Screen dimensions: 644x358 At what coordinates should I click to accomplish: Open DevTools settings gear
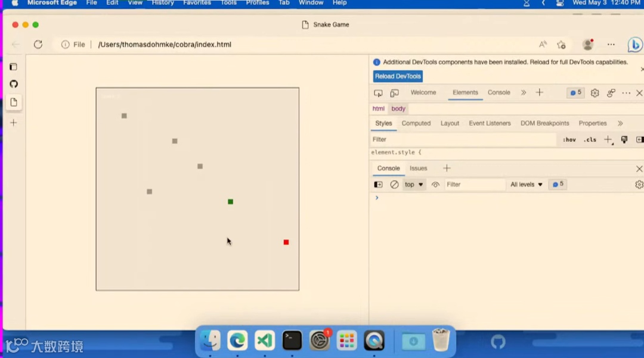[x=595, y=93]
